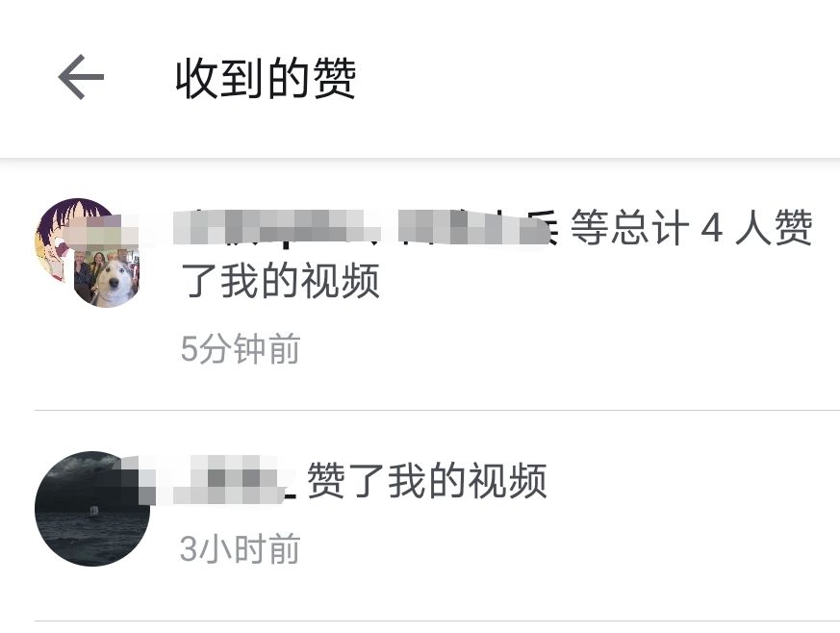
Task: Open the dark stormy ocean avatar profile
Action: point(92,508)
